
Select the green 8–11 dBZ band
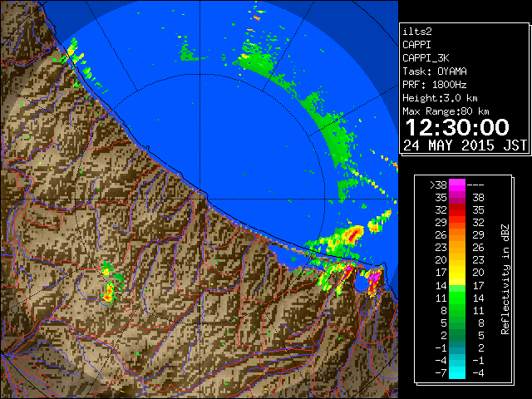point(457,310)
